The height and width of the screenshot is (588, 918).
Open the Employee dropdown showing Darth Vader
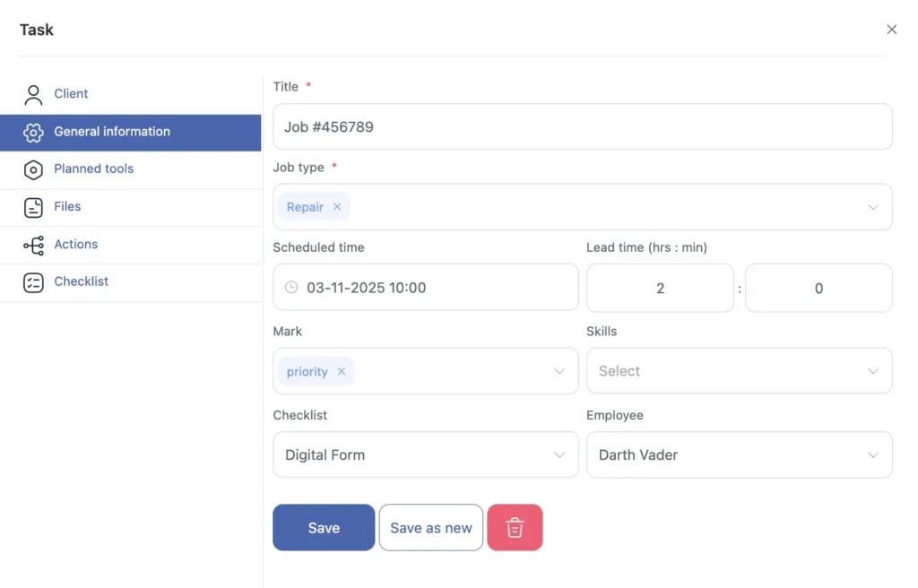coord(873,454)
